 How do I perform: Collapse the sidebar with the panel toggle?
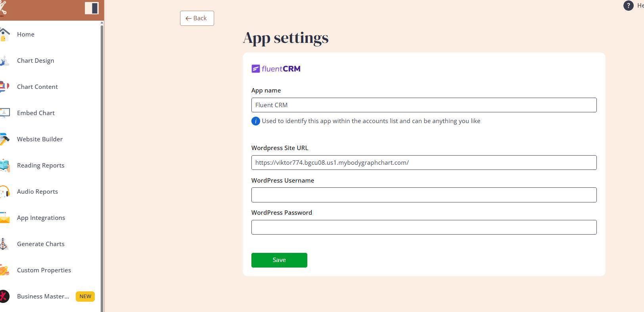pyautogui.click(x=92, y=8)
